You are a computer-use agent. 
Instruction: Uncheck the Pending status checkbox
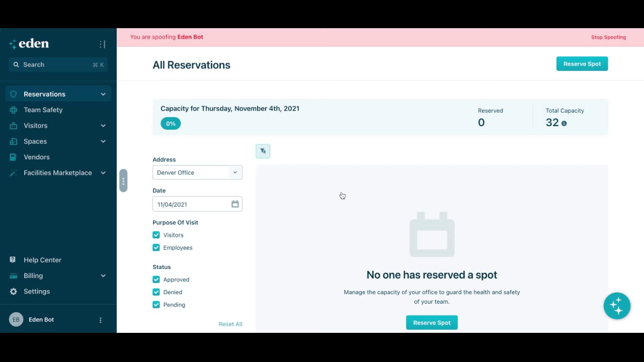click(156, 304)
